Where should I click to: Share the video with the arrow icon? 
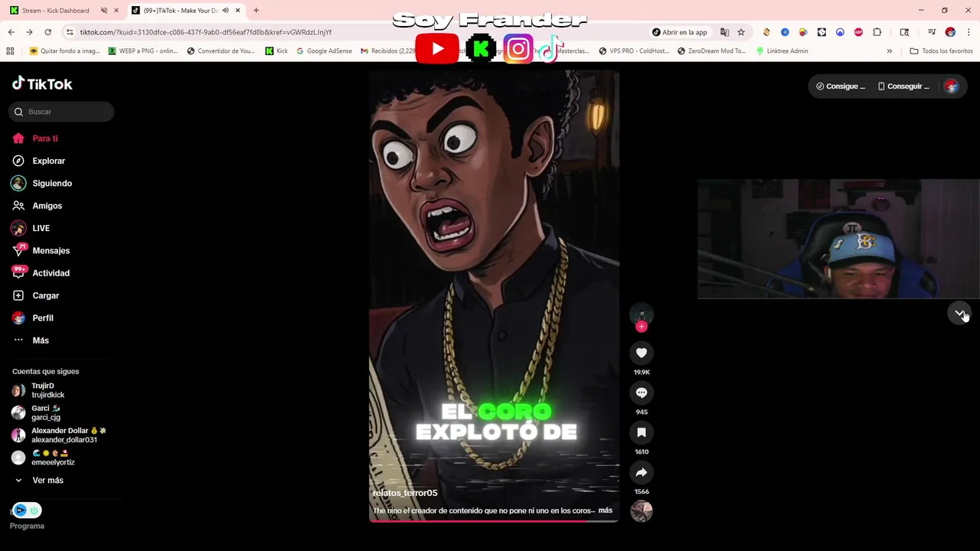coord(642,472)
